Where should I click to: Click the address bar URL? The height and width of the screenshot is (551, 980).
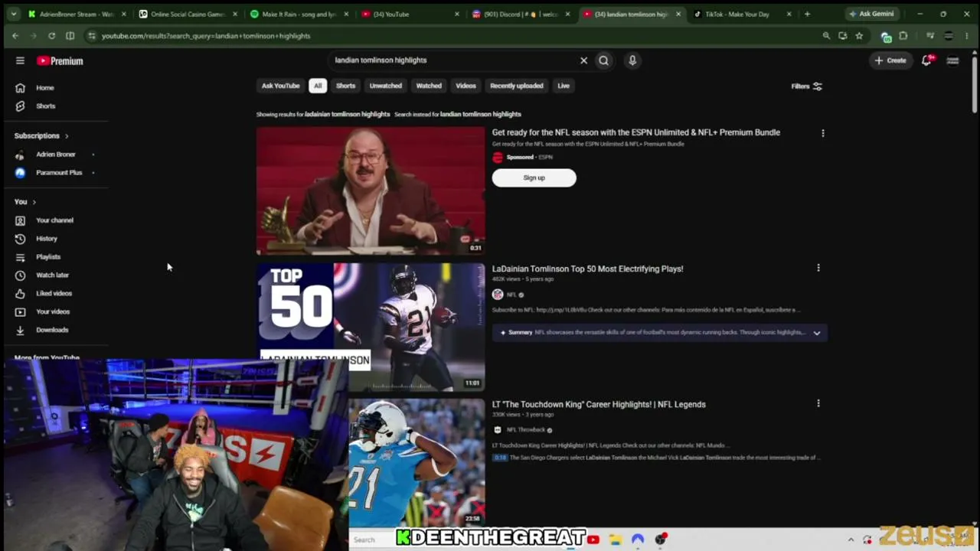click(205, 36)
